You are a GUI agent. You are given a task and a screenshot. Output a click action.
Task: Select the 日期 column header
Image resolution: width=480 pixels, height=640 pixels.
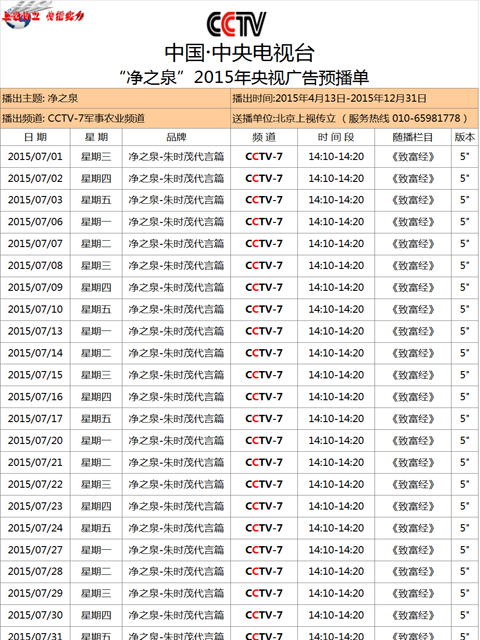tap(35, 137)
